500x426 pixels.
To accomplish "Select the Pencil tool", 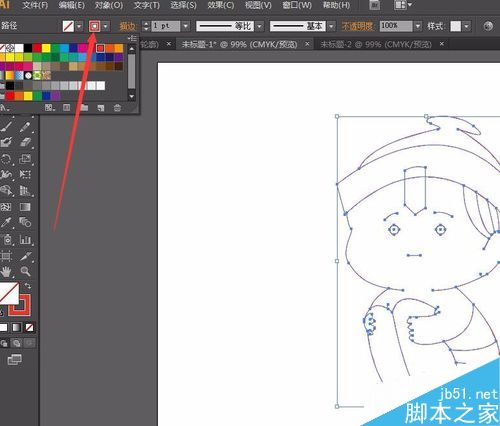I will [x=25, y=127].
